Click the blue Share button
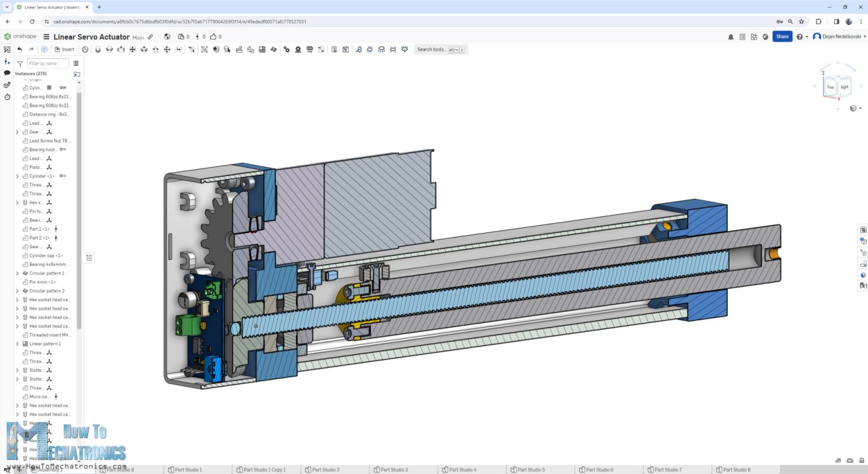The image size is (868, 474). point(782,36)
